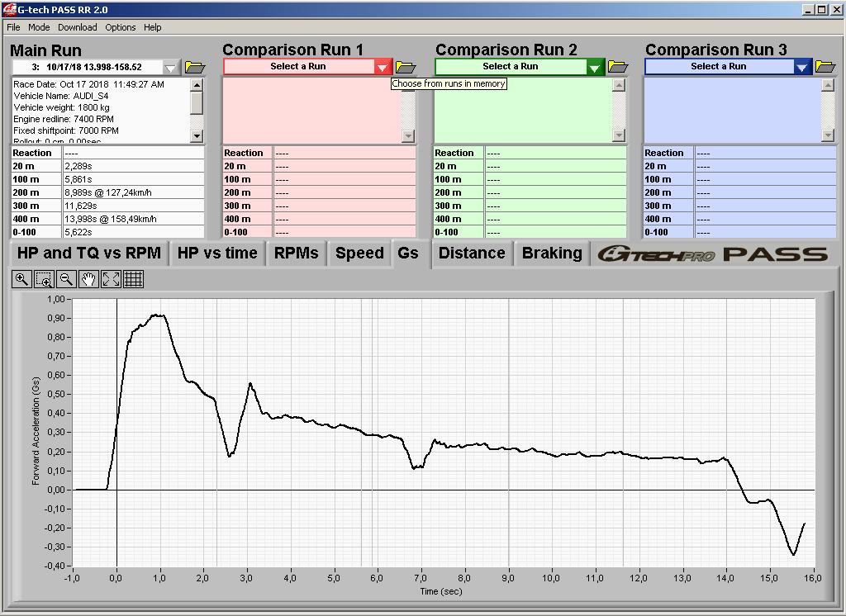Expand the Main Run selection dropdown
Screen dimensions: 846x616
[x=171, y=67]
